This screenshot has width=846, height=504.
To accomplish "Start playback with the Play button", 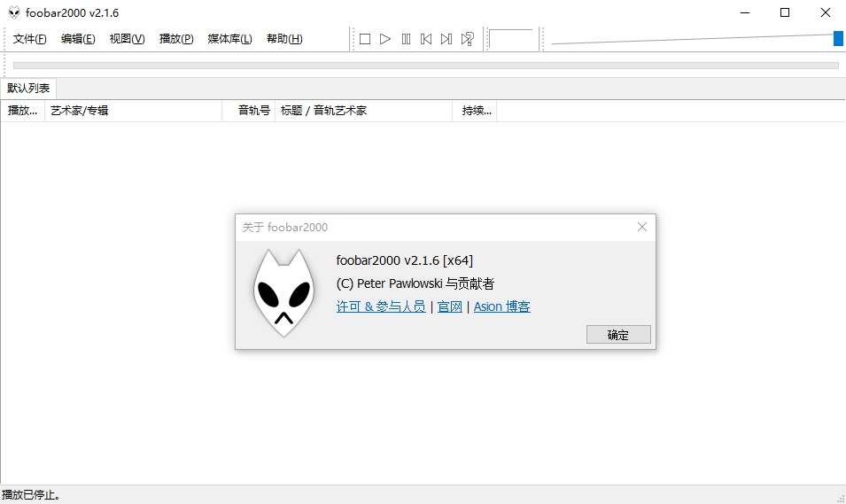I will (x=385, y=39).
